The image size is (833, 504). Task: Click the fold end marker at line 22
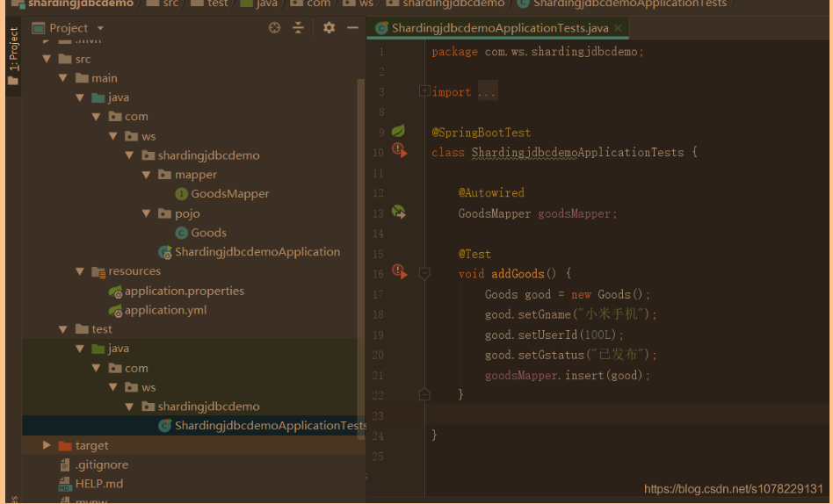pos(424,394)
